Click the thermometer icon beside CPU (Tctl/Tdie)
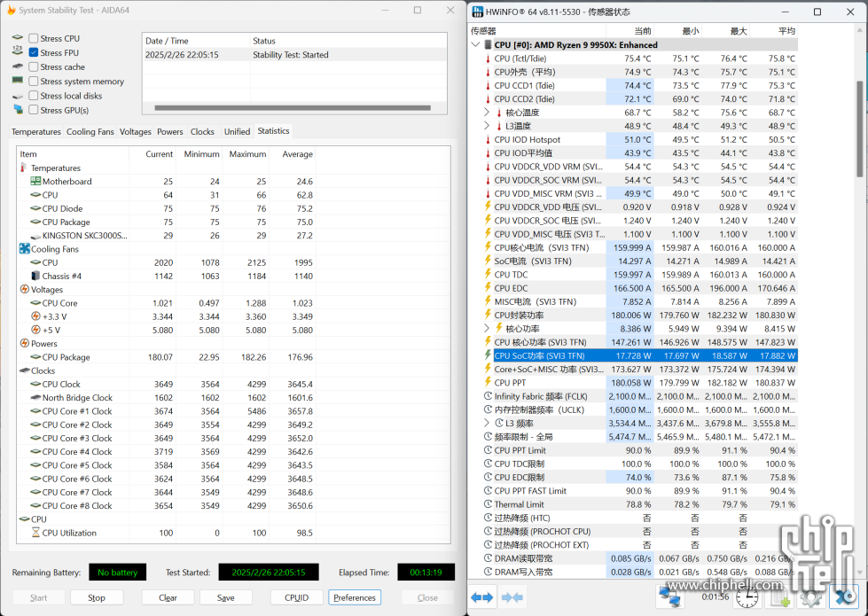This screenshot has height=616, width=868. click(x=488, y=58)
